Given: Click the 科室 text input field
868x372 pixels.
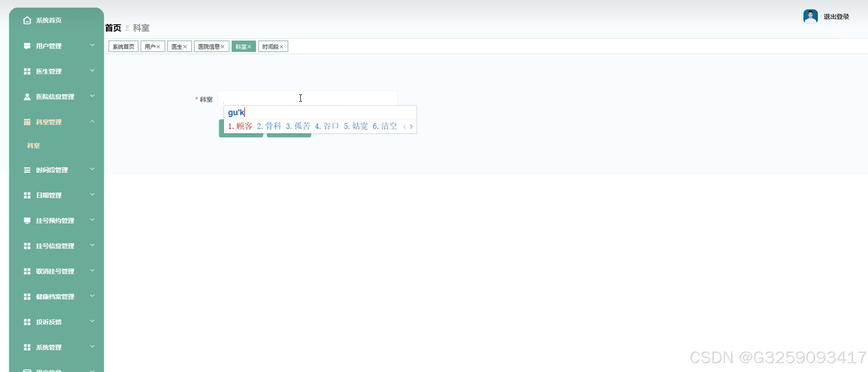Looking at the screenshot, I should [x=307, y=99].
